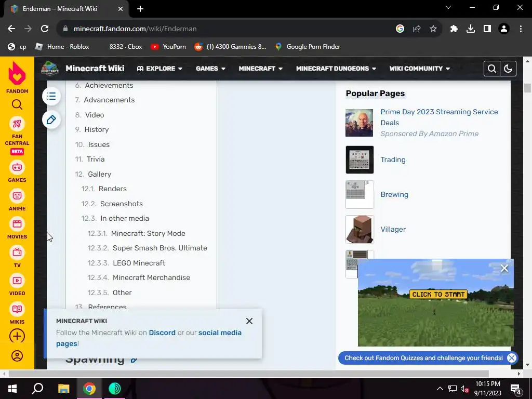532x399 pixels.
Task: Expand the MINECRAFT DUNGEONS dropdown
Action: (x=336, y=69)
